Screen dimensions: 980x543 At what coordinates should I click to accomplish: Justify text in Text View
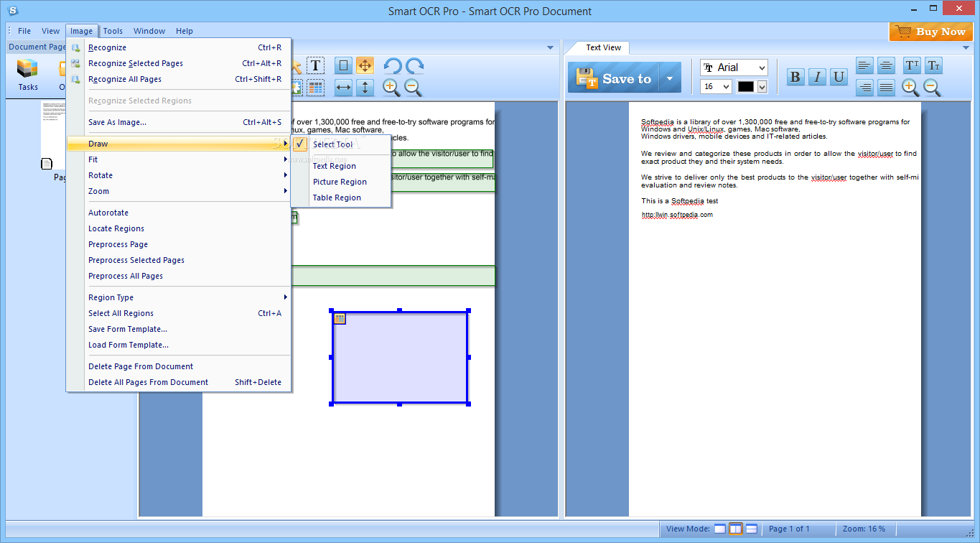click(886, 88)
